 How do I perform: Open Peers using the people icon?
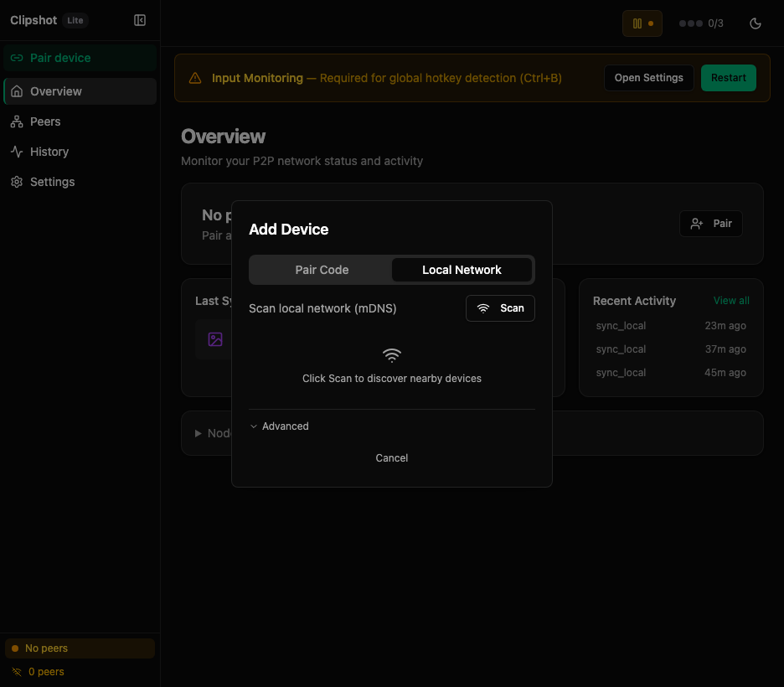(x=18, y=121)
